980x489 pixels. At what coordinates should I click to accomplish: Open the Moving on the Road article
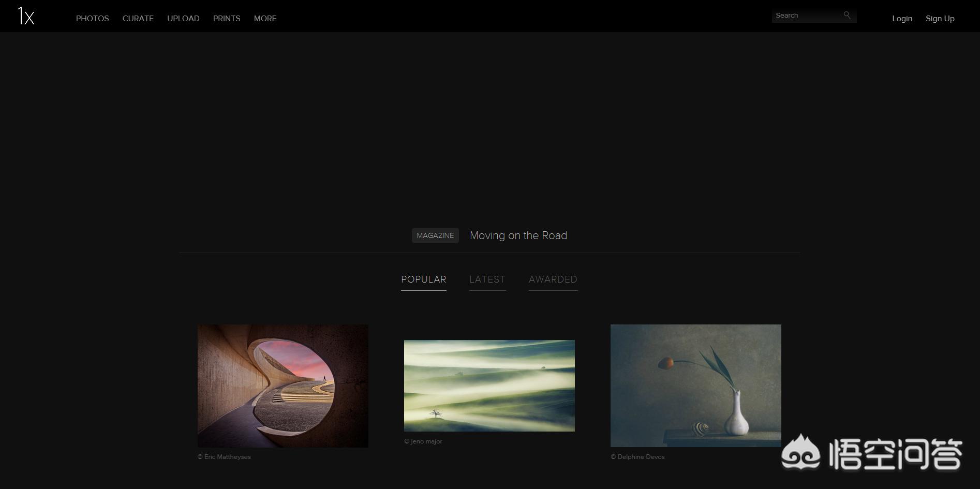[518, 235]
